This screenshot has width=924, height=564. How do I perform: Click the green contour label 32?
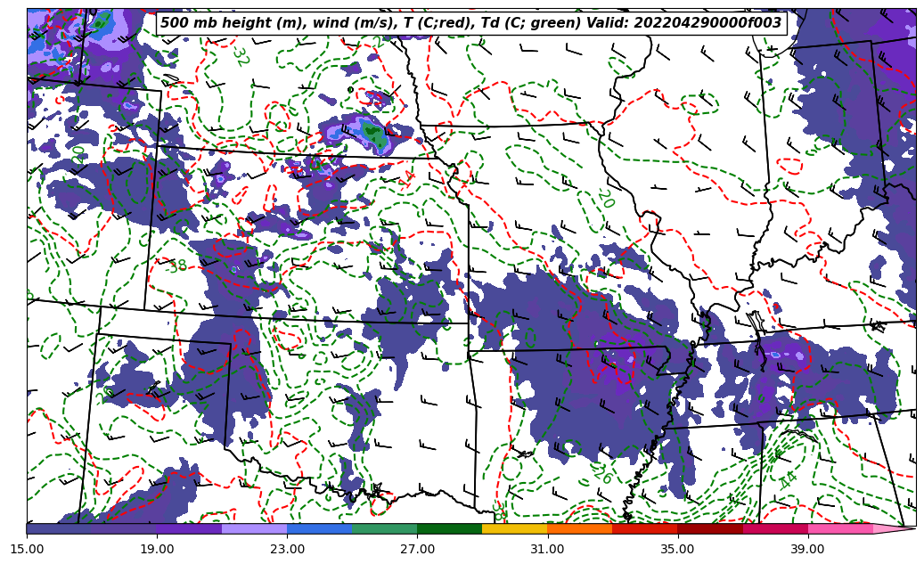(x=240, y=55)
